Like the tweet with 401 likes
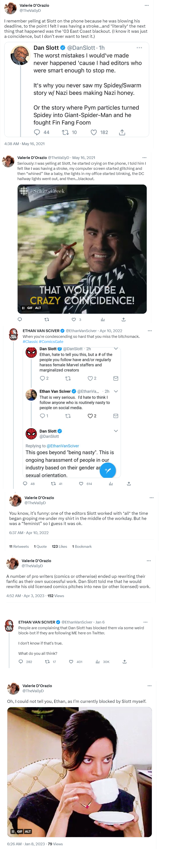Image resolution: width=169 pixels, height=868 pixels. click(71, 662)
